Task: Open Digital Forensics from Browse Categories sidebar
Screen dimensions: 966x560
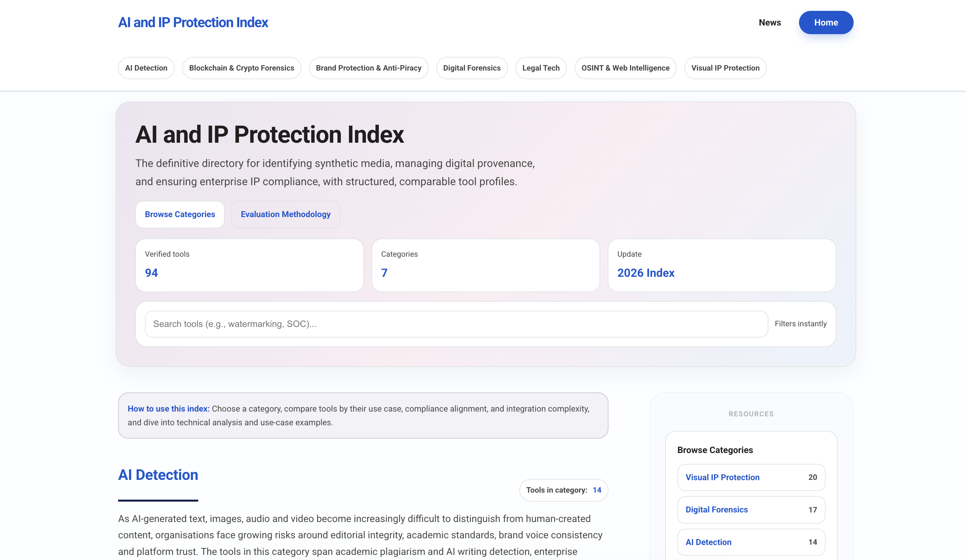Action: 717,510
